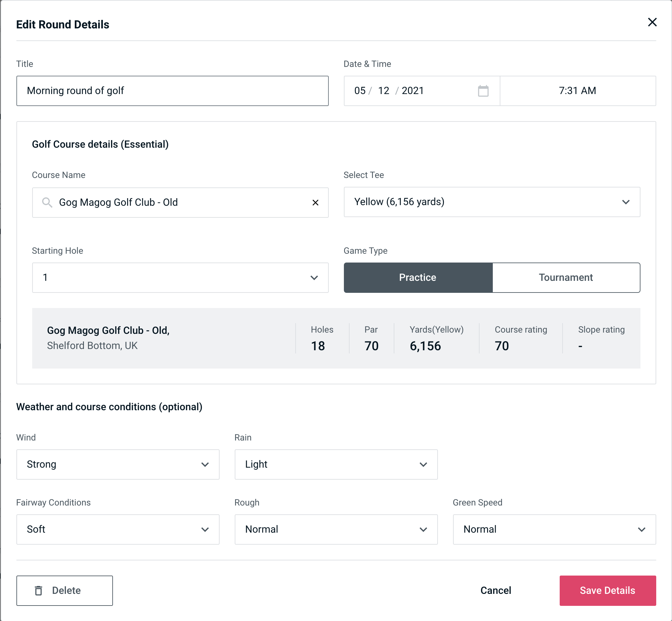Toggle Game Type to Practice
The width and height of the screenshot is (672, 621).
pos(417,277)
